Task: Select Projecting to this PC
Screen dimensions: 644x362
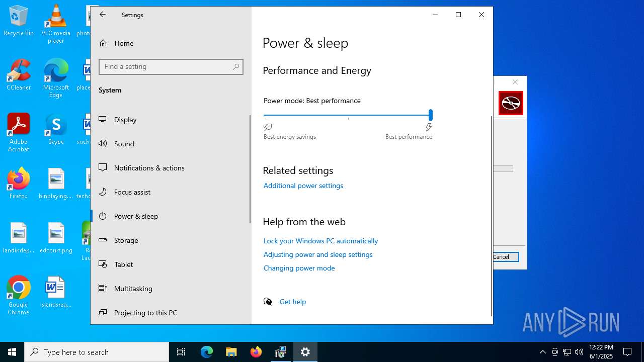Action: click(170, 313)
